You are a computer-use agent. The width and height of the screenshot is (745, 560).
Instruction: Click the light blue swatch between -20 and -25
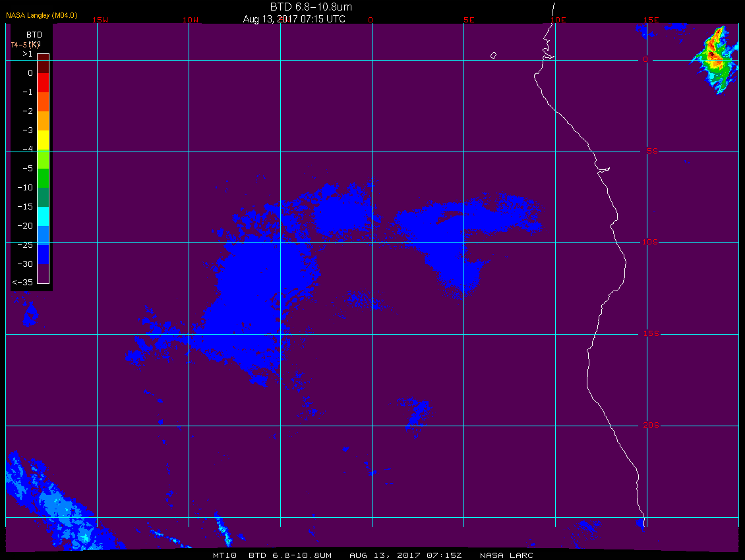(44, 236)
